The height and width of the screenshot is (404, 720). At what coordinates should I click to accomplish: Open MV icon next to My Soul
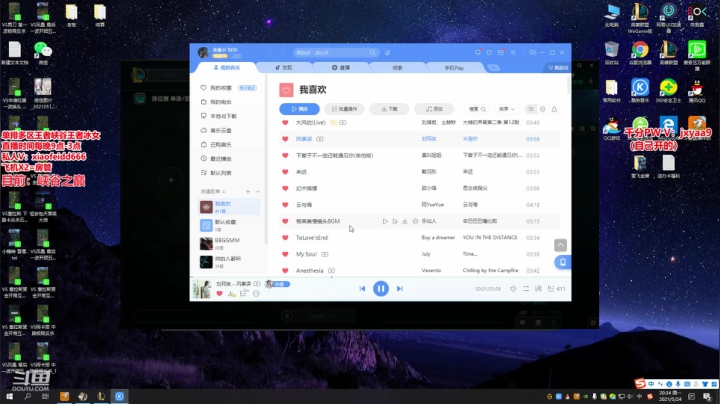(325, 254)
